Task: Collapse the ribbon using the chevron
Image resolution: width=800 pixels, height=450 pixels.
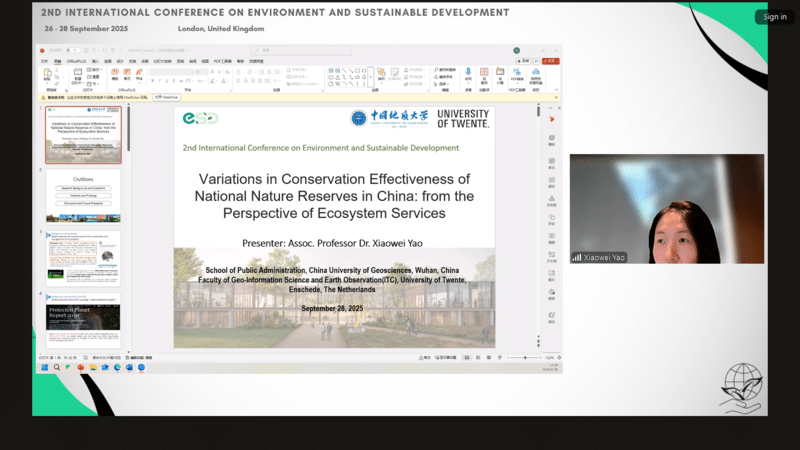Action: coord(556,88)
